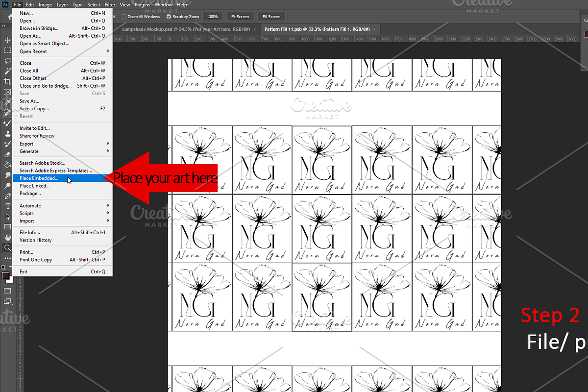588x392 pixels.
Task: Select the Move tool
Action: [7, 40]
